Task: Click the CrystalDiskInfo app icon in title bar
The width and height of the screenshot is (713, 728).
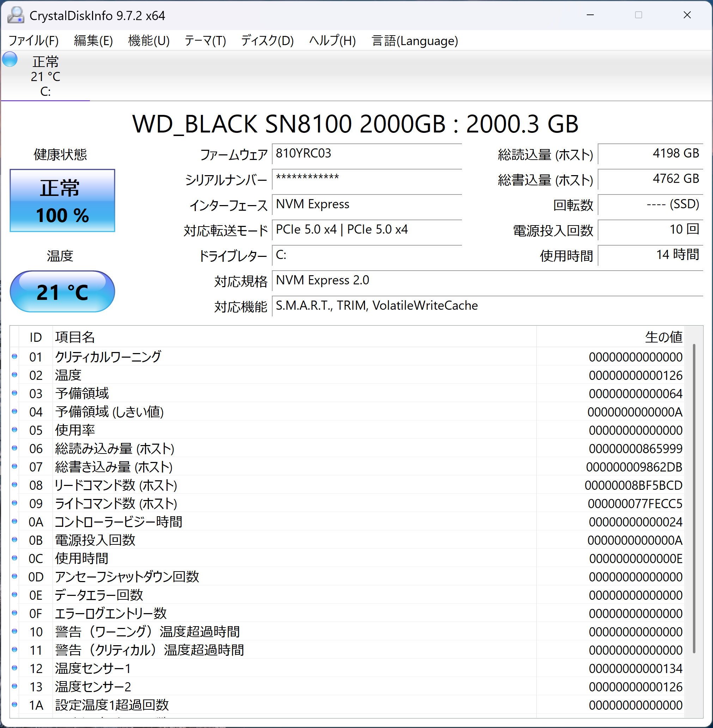Action: pyautogui.click(x=16, y=15)
